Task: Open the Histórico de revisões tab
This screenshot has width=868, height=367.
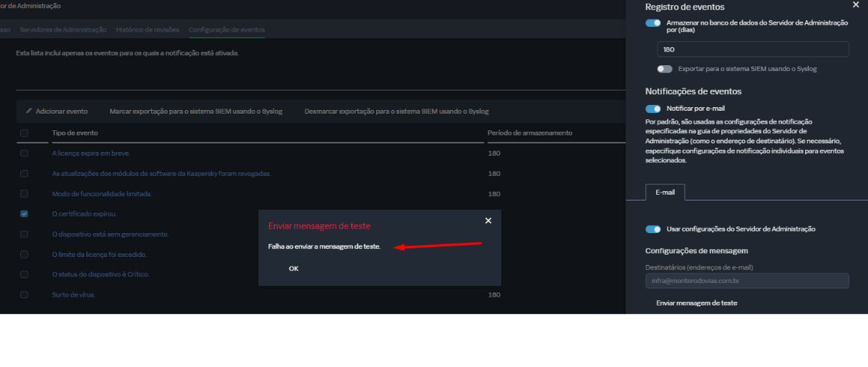Action: click(148, 30)
